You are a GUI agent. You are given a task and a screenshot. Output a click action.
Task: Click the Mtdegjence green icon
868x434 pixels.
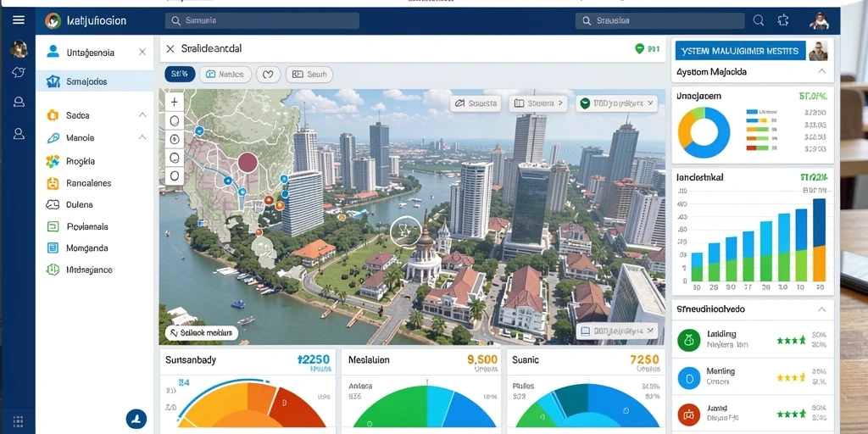[53, 270]
